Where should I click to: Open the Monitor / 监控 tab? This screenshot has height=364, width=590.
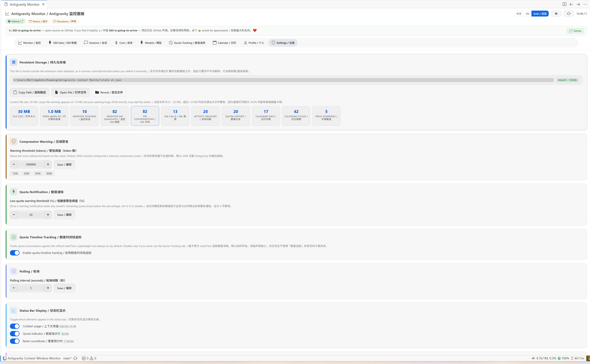click(x=29, y=43)
